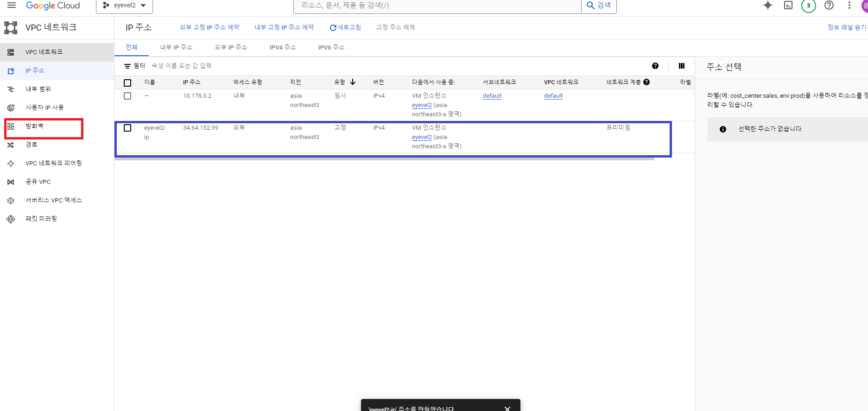The image size is (868, 411).
Task: Click the 검색 search button
Action: pyautogui.click(x=599, y=6)
